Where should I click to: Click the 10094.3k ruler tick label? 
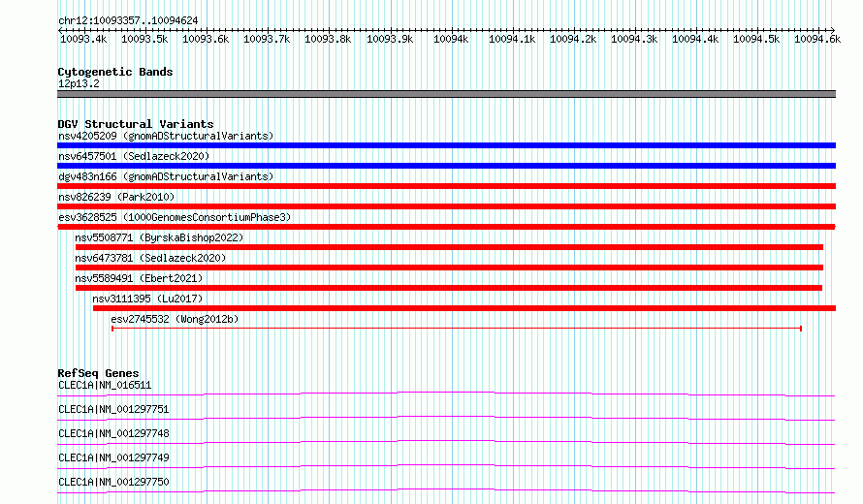[634, 39]
